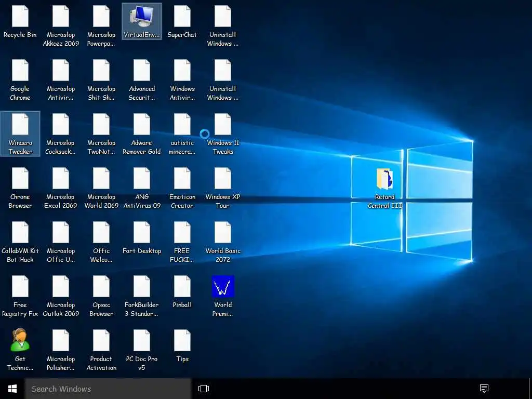Screen dimensions: 532x399
Task: Launch the Opsec Browser shortcut
Action: click(101, 296)
